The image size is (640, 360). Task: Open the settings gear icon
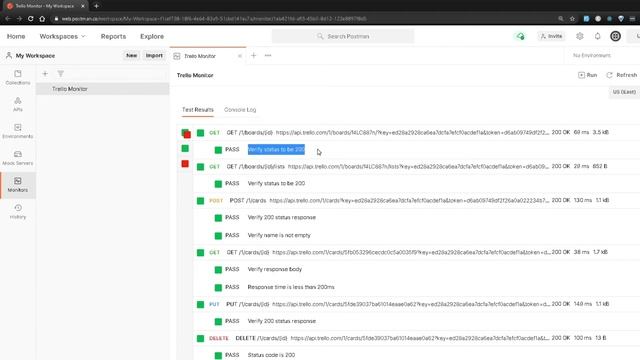click(x=580, y=36)
